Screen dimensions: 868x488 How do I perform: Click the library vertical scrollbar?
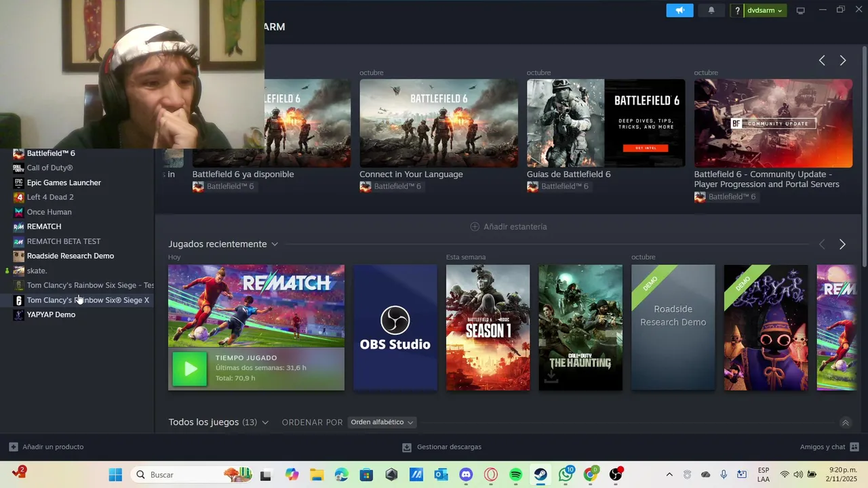click(864, 156)
